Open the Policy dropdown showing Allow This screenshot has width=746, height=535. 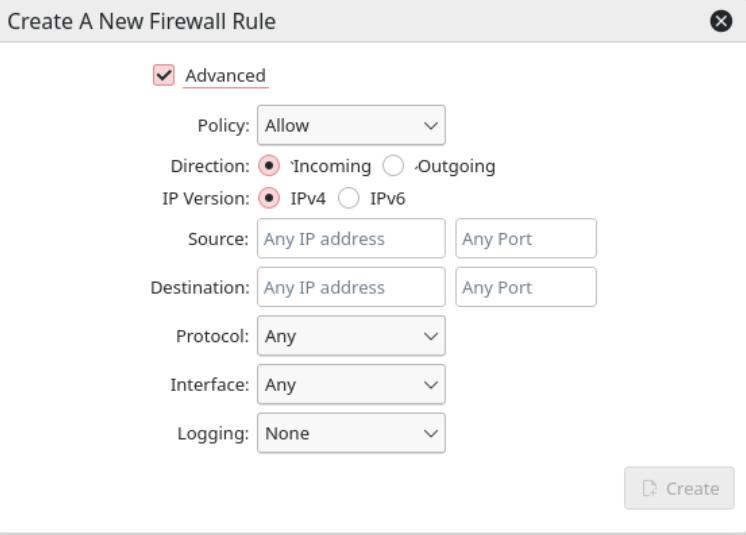[x=351, y=126]
